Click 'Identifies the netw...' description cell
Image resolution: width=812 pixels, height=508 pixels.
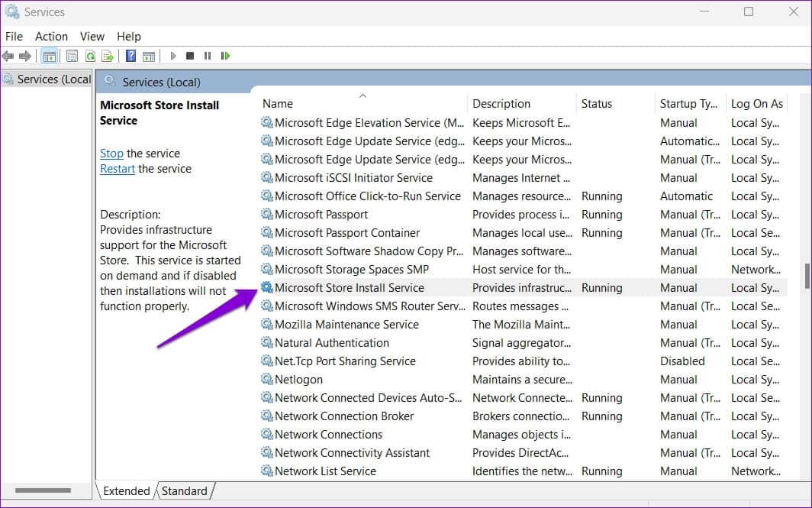522,471
